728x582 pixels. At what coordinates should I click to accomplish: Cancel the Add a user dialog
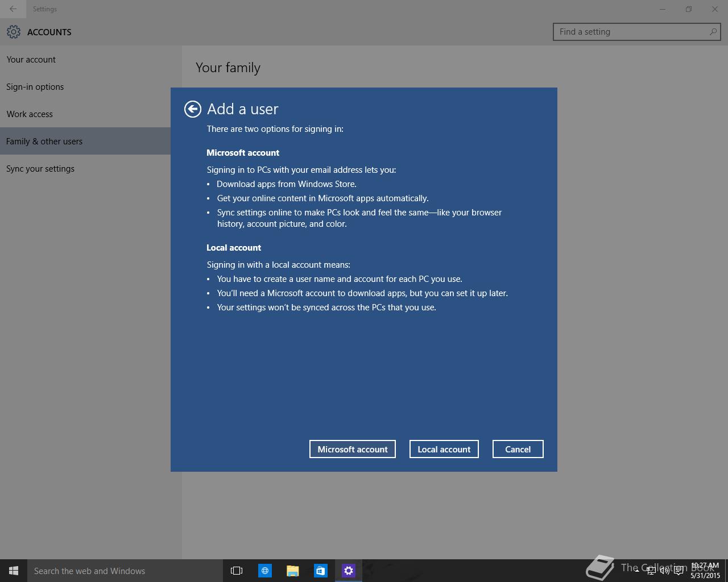pos(518,449)
